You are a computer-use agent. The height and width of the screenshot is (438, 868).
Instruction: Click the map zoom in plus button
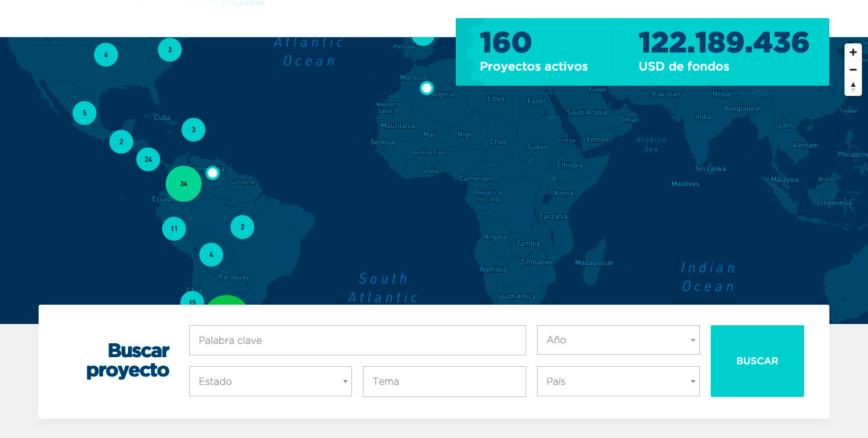853,52
